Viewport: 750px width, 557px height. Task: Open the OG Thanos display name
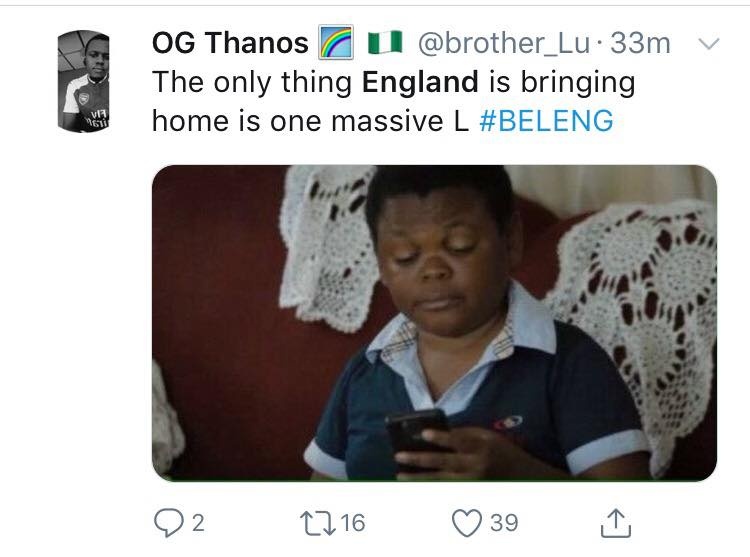click(x=230, y=44)
